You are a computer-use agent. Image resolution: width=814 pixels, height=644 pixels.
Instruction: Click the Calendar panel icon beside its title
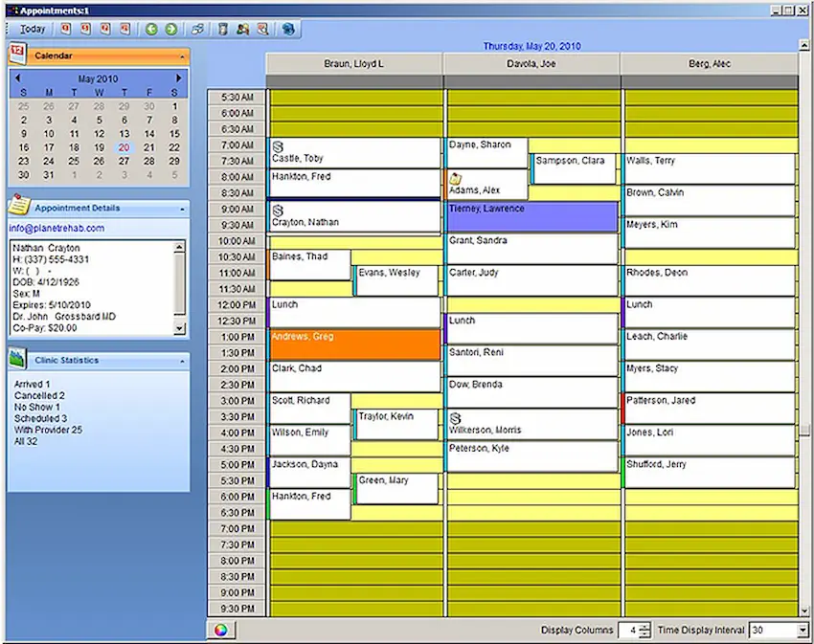pyautogui.click(x=16, y=56)
